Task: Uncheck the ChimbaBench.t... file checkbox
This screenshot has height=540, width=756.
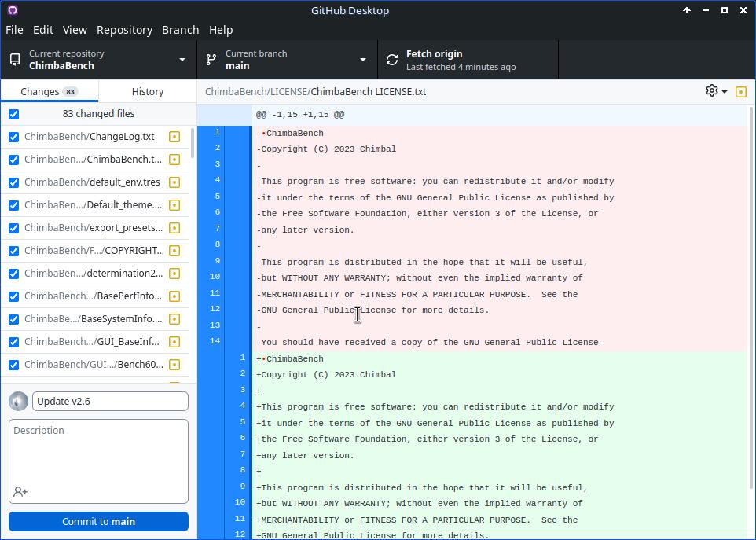Action: (14, 160)
